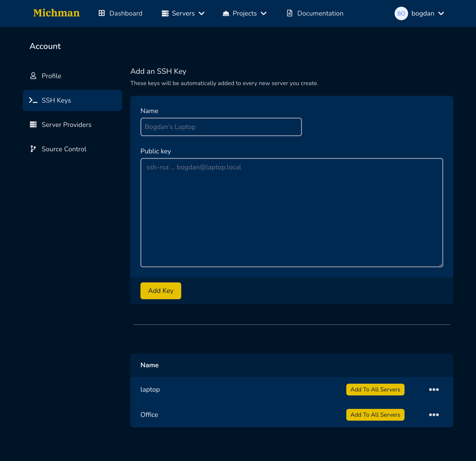Open the Source Control section

[64, 149]
